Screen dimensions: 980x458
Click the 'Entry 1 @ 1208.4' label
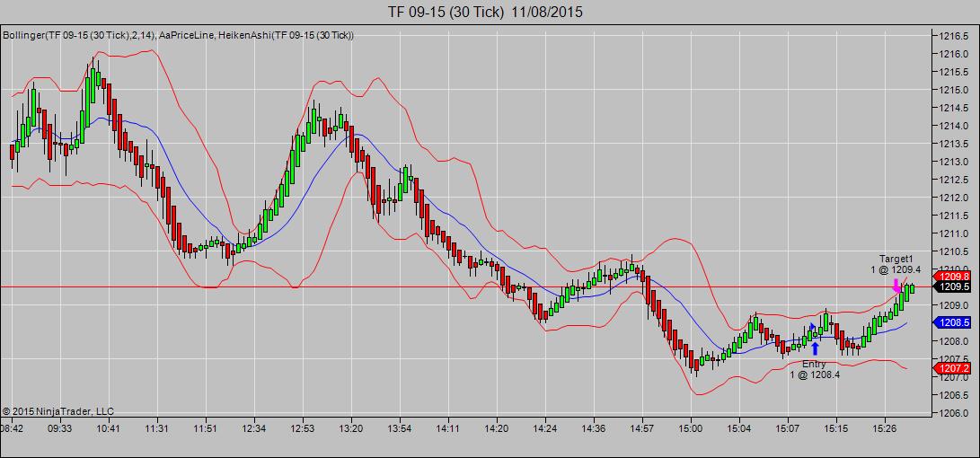click(815, 369)
